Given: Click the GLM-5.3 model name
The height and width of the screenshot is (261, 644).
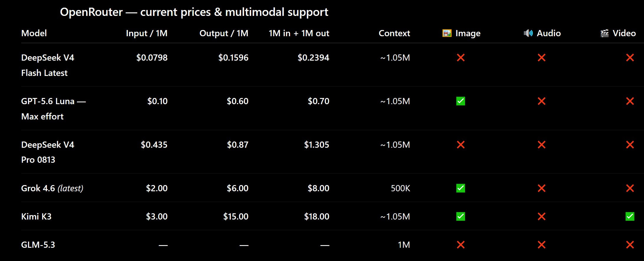Looking at the screenshot, I should tap(38, 245).
